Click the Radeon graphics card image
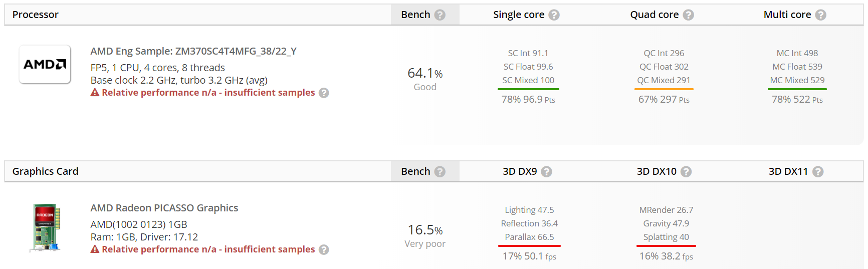Viewport: 868px width, 269px height. [x=45, y=227]
